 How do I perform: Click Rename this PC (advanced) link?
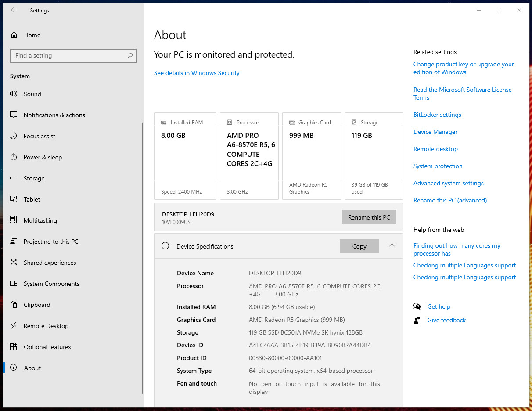click(x=450, y=200)
